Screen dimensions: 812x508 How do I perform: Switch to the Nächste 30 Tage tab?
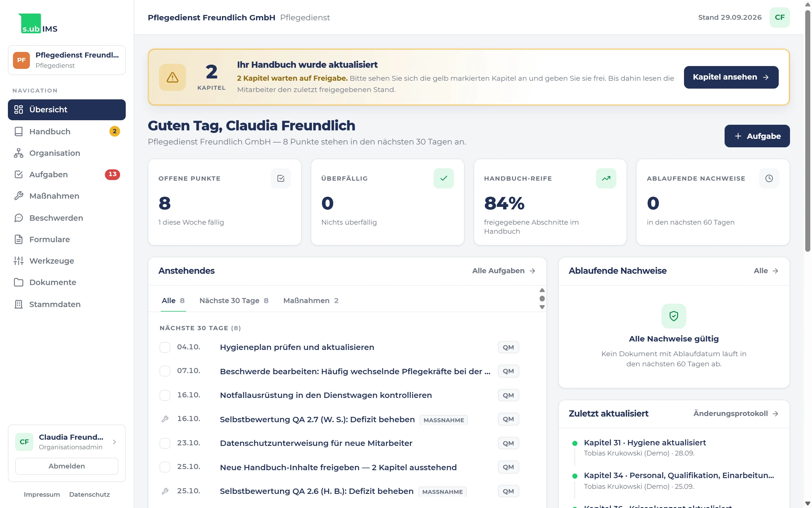tap(234, 300)
